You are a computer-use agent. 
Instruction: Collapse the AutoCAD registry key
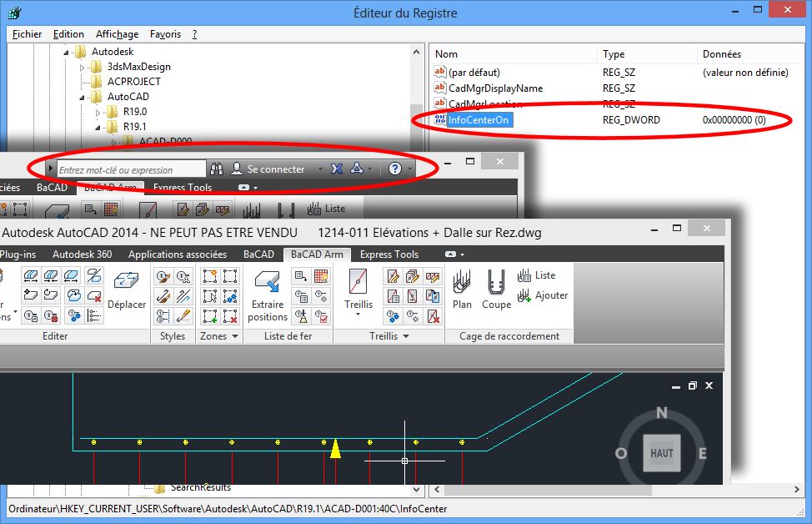point(82,98)
